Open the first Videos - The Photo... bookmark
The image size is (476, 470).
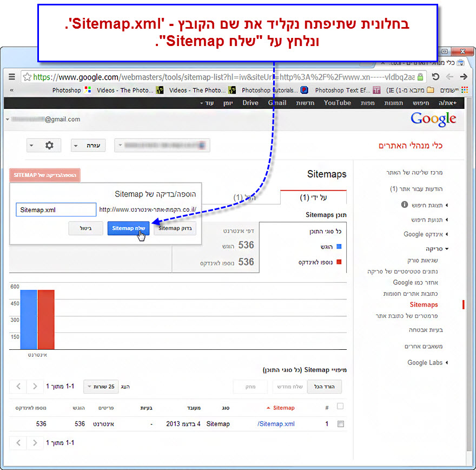pos(203,90)
